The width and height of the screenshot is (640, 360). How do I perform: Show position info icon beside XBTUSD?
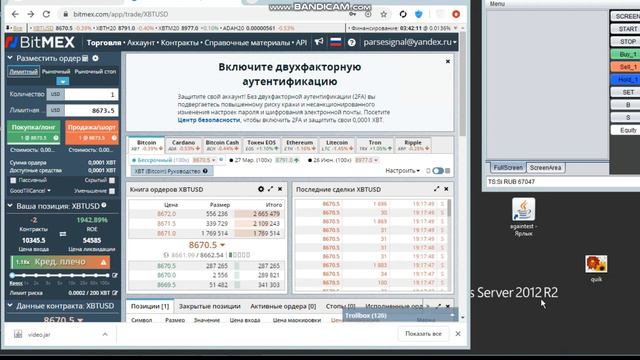[104, 205]
